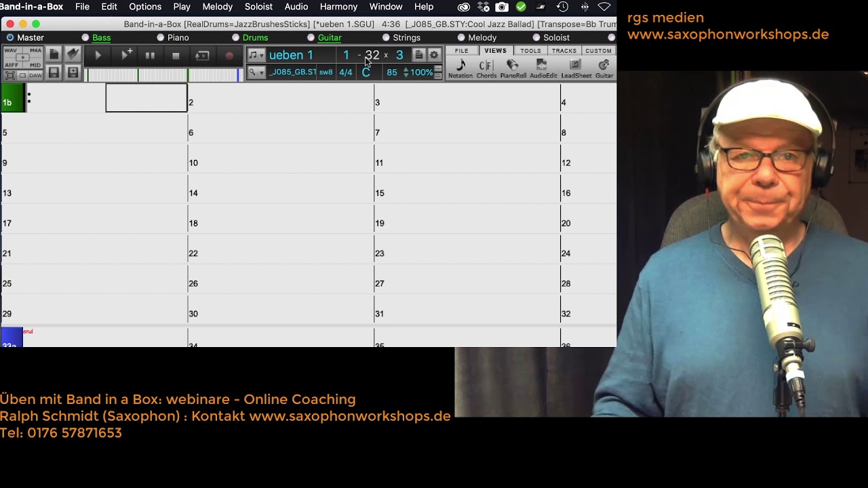Click chorus end bar 32

pos(372,55)
